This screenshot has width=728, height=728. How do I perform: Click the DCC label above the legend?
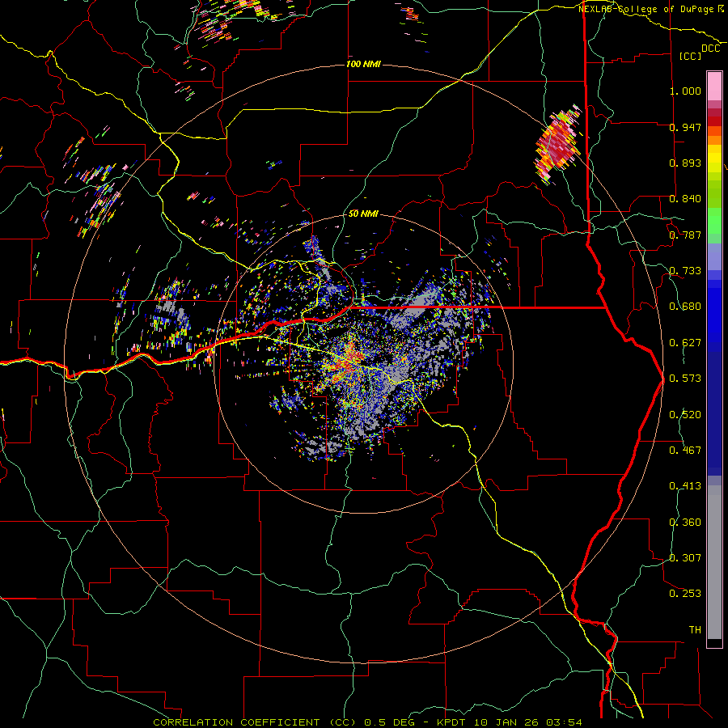(x=711, y=49)
